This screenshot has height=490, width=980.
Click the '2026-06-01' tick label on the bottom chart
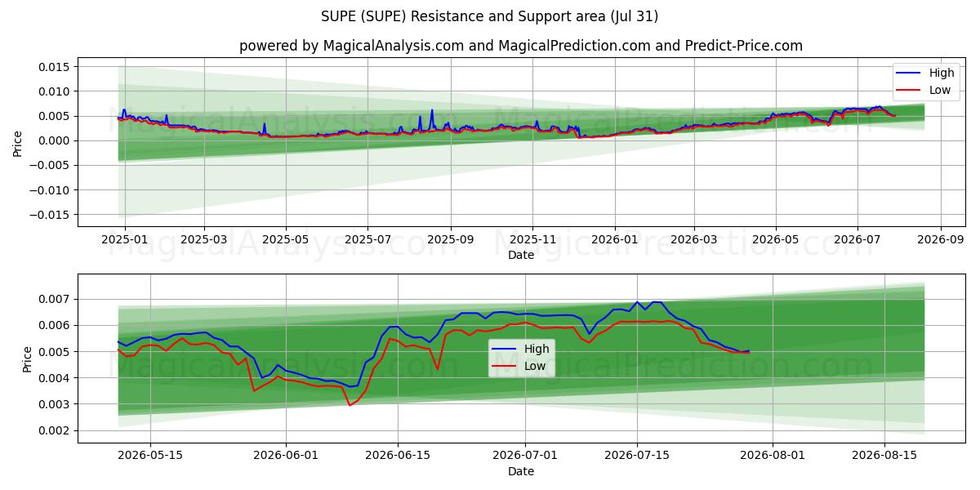287,456
